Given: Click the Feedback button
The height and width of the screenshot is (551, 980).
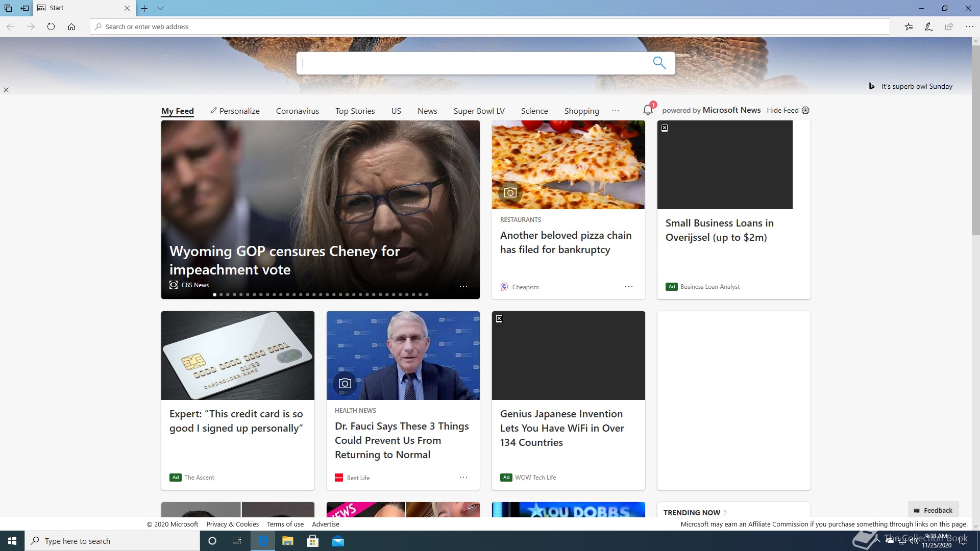Looking at the screenshot, I should tap(933, 510).
